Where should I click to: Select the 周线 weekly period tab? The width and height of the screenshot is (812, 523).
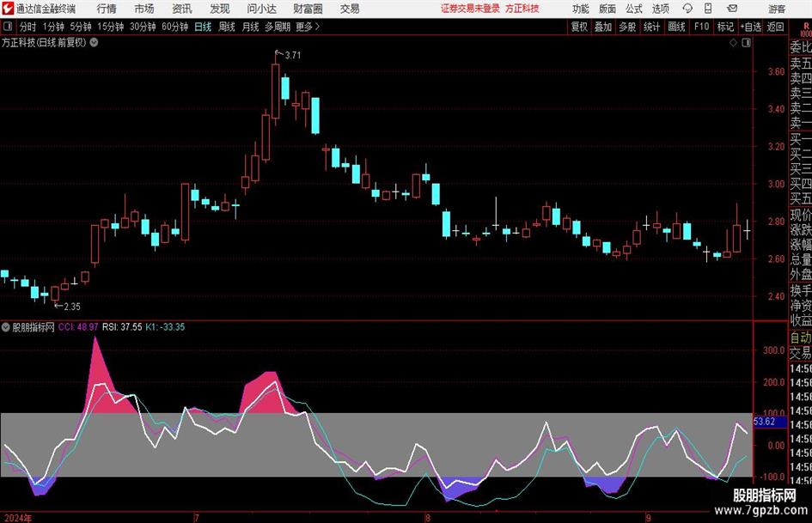coord(227,27)
